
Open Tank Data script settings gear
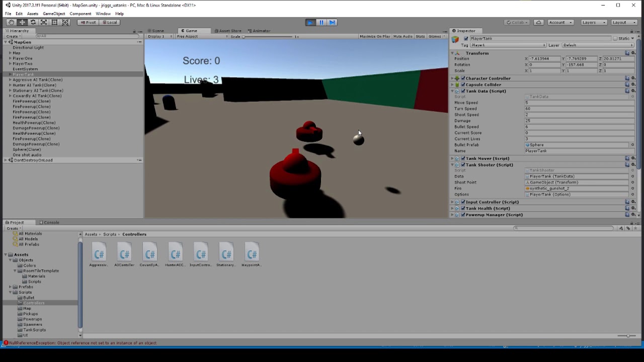click(633, 91)
